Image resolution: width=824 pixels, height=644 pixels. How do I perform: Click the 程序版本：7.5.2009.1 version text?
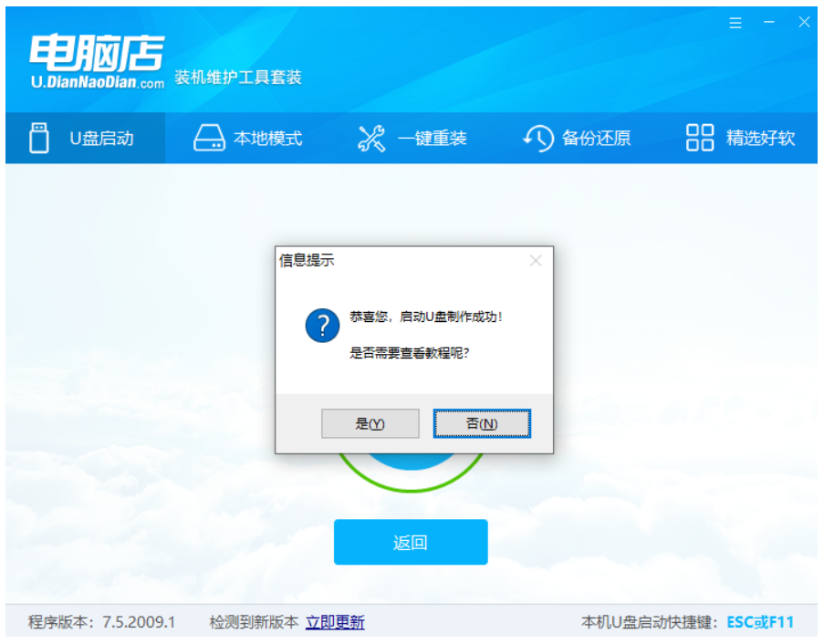(x=101, y=622)
